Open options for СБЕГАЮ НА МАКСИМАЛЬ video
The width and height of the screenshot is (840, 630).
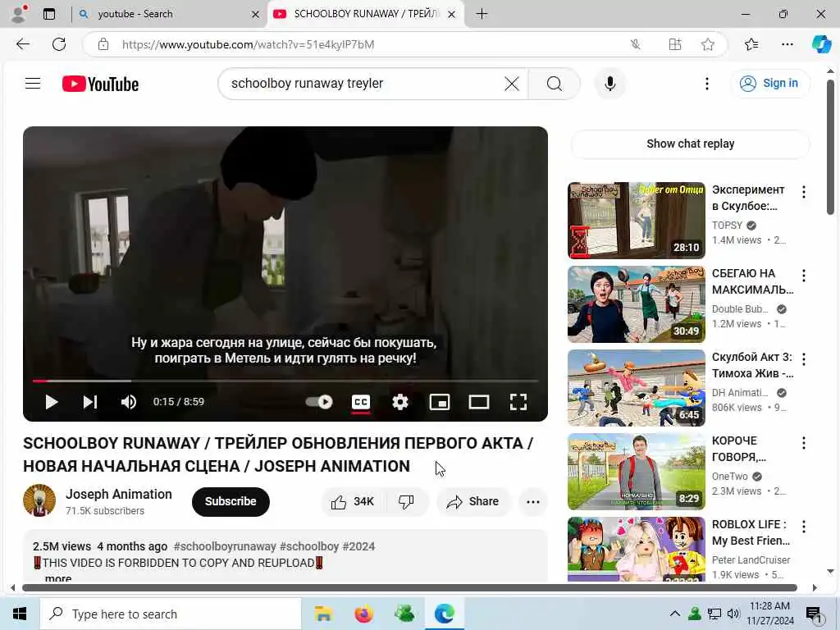pyautogui.click(x=804, y=276)
